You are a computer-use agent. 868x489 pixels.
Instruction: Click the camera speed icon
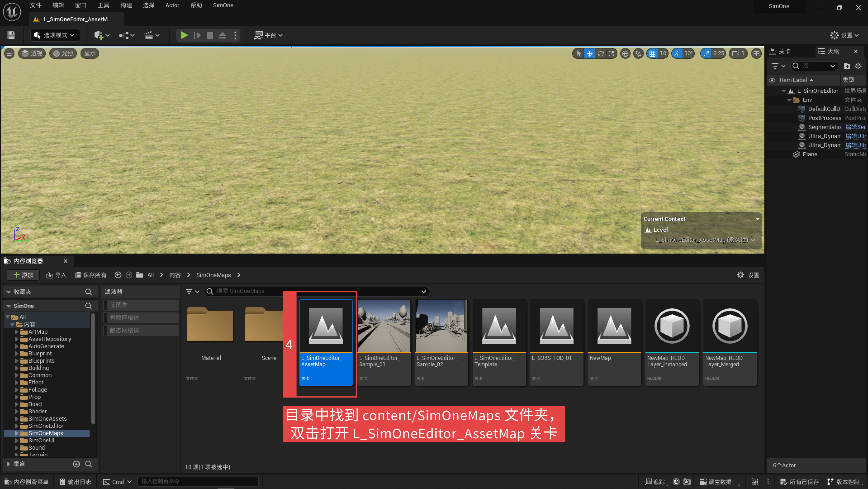[x=735, y=53]
